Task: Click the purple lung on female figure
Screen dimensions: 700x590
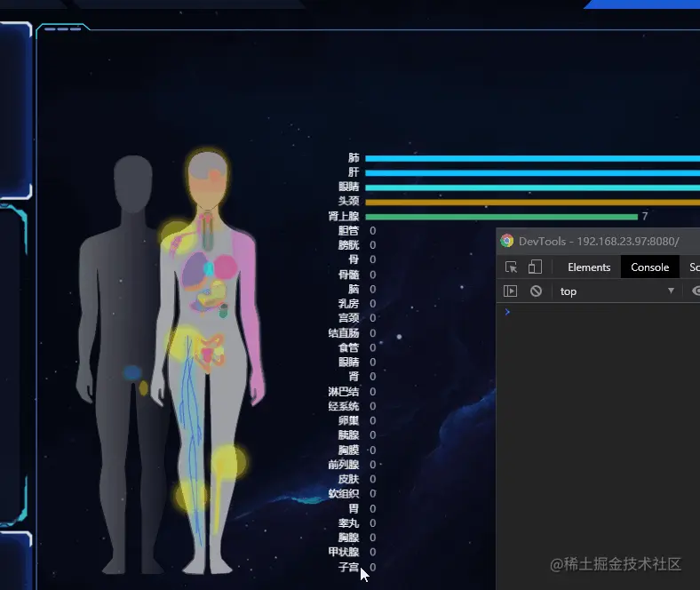Action: [x=195, y=270]
